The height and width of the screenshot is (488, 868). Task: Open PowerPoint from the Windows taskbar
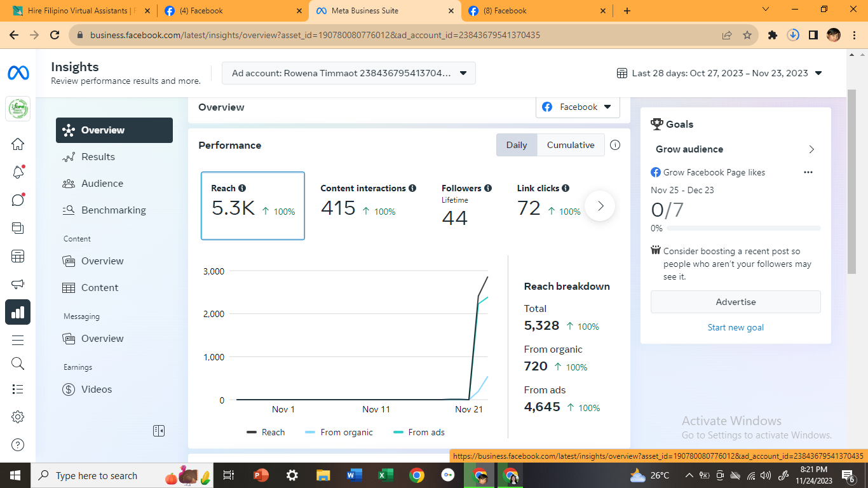261,475
